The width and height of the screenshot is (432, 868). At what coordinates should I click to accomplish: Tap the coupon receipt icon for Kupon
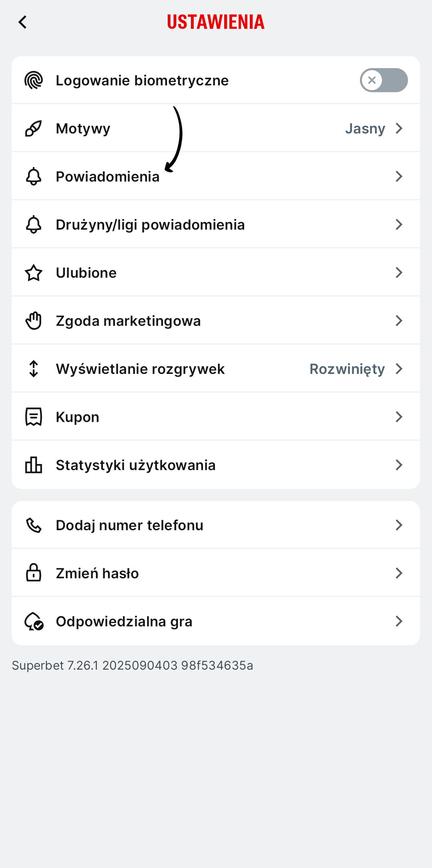pyautogui.click(x=34, y=417)
